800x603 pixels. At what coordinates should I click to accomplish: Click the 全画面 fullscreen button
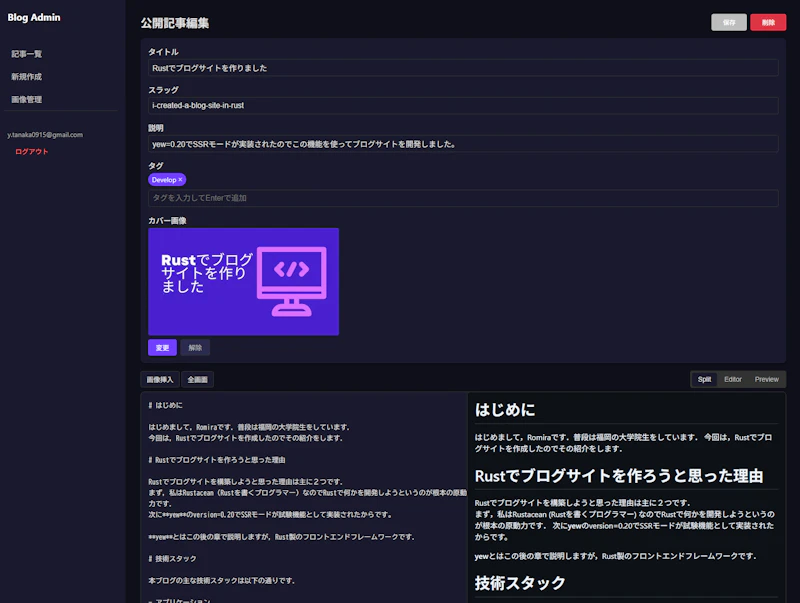(x=197, y=380)
